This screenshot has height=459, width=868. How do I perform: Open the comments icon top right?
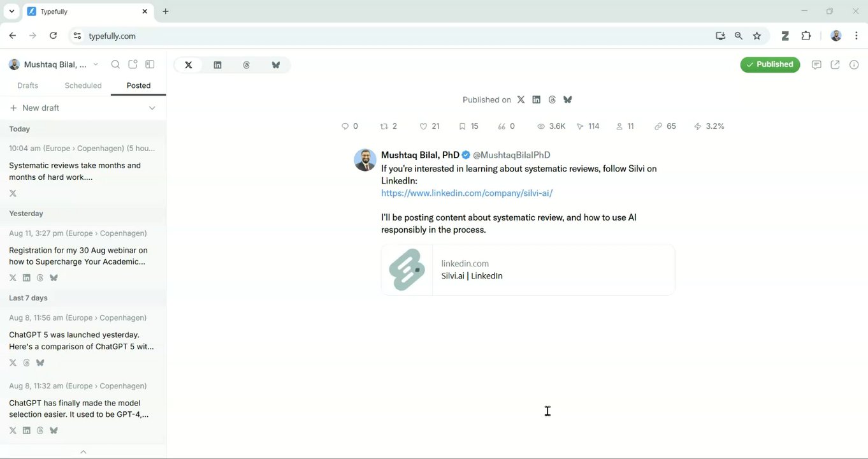(816, 64)
